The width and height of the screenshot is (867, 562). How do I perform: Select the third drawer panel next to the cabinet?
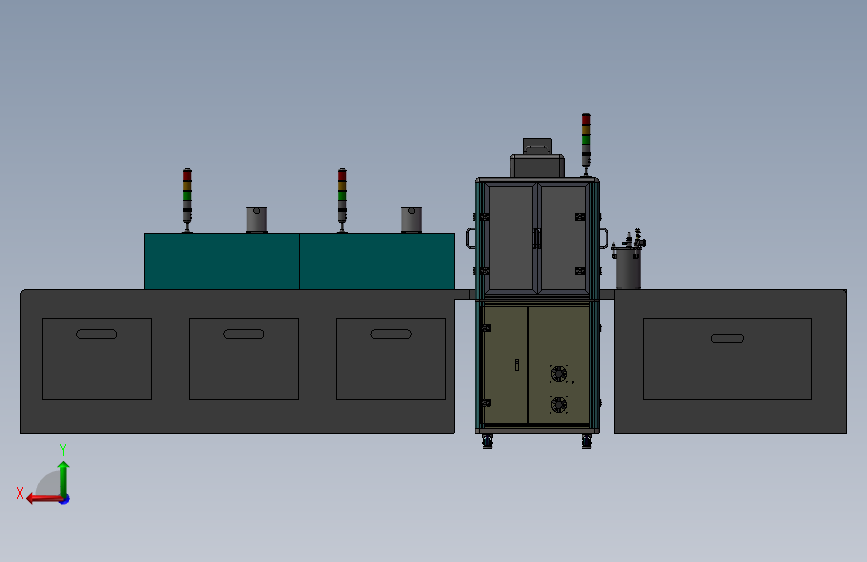[391, 358]
